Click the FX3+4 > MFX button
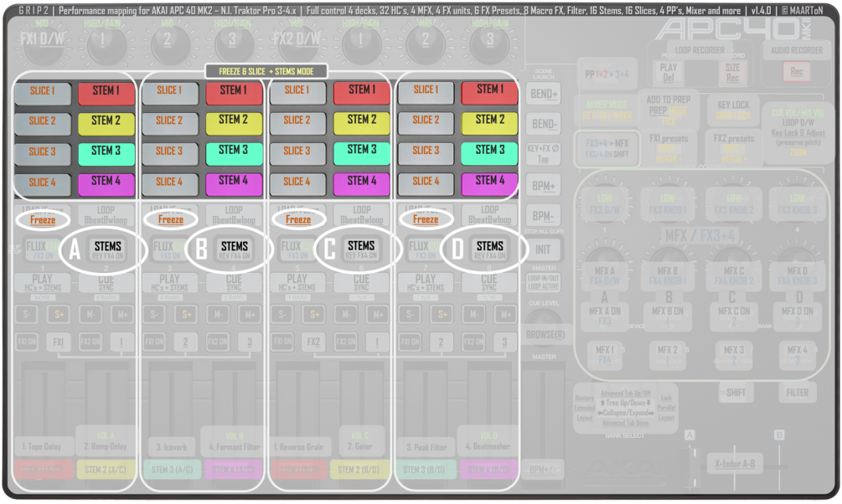Viewport: 842px width, 504px height. (x=607, y=148)
